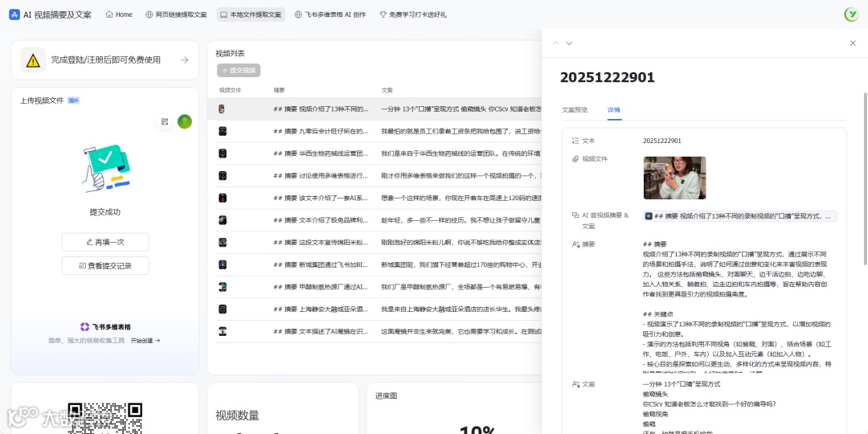868x434 pixels.
Task: Click the 开始创建 link
Action: tap(145, 341)
